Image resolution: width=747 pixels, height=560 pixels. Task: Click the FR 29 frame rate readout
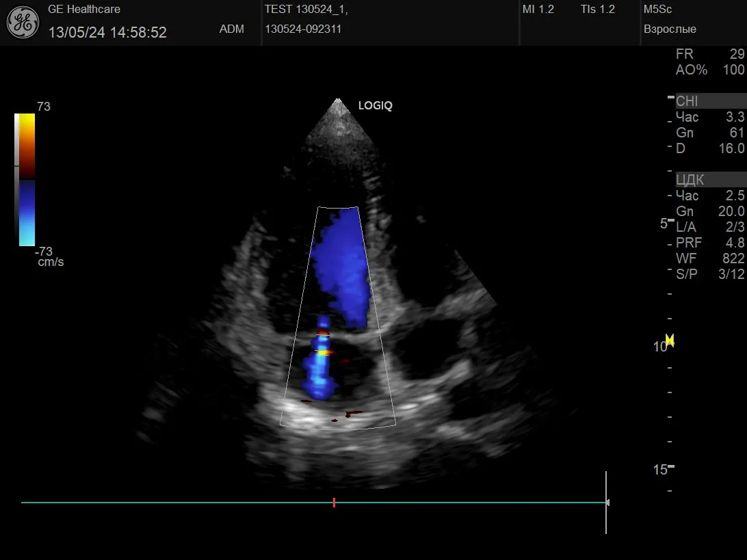(709, 54)
